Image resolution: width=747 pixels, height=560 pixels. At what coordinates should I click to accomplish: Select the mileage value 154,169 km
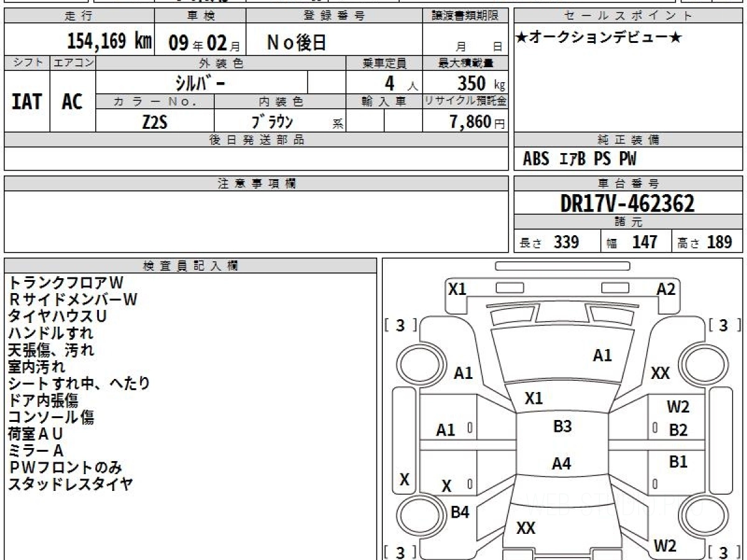[x=109, y=42]
